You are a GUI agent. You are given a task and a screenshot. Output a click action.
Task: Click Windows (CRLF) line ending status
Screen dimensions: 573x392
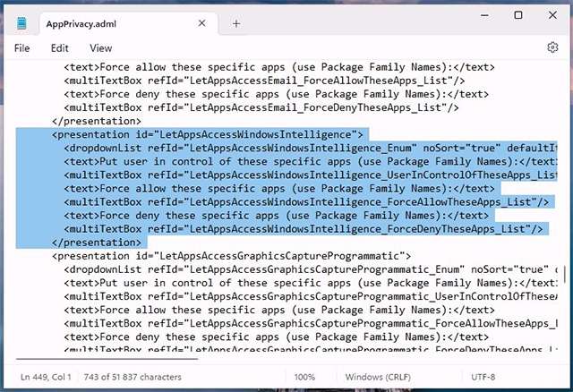[x=378, y=377]
